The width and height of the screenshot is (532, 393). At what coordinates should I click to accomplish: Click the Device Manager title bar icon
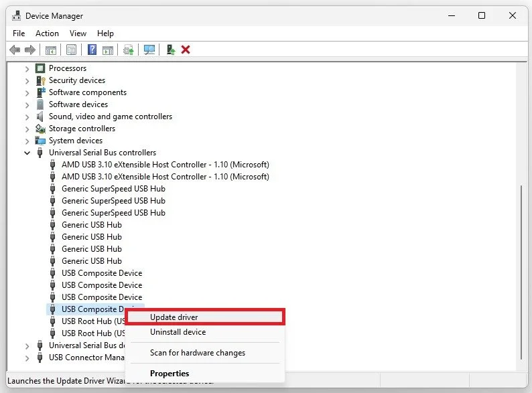(16, 15)
